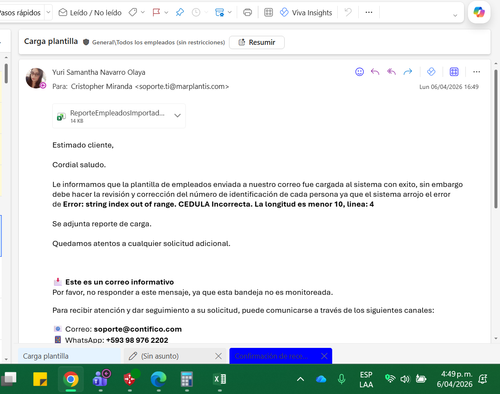The height and width of the screenshot is (394, 500).
Task: Open sender avatar of Yuri Samantha Navarro
Action: tap(35, 79)
